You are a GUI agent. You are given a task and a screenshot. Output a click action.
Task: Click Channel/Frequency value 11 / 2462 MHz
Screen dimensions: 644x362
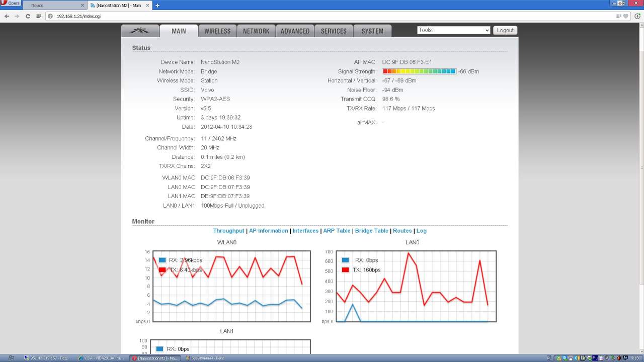coord(218,139)
